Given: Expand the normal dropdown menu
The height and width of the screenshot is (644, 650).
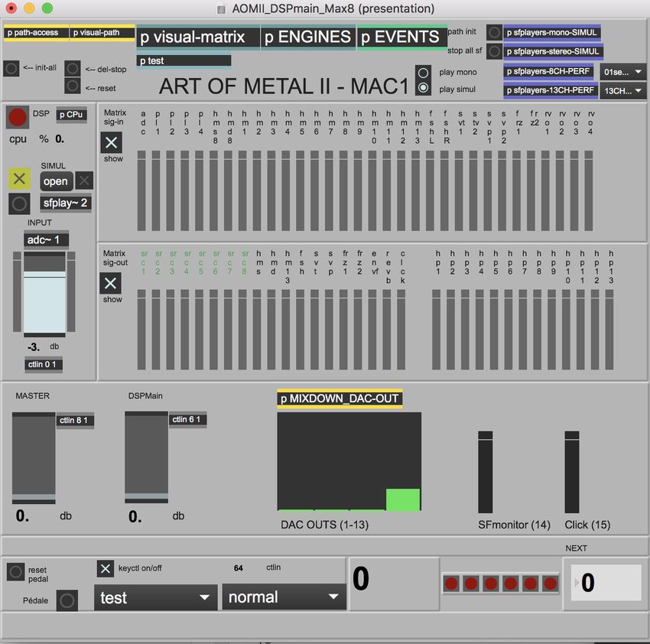Looking at the screenshot, I should [284, 597].
